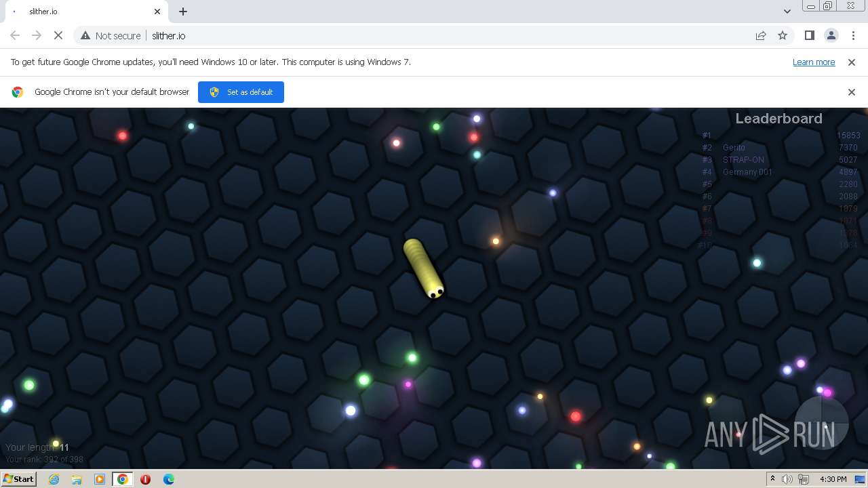Click the Set as default button
The image size is (868, 488).
241,92
